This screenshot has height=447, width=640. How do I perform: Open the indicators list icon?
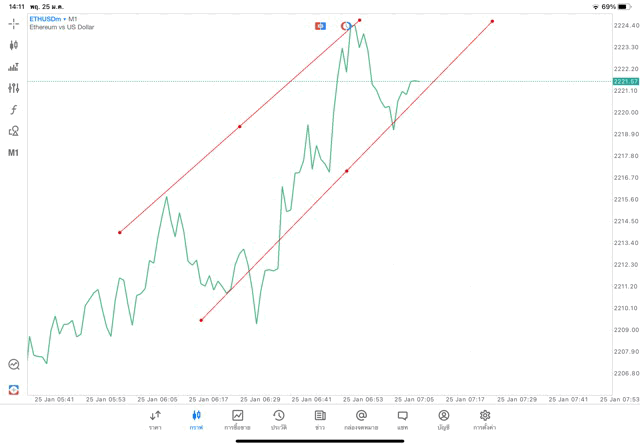[x=13, y=67]
